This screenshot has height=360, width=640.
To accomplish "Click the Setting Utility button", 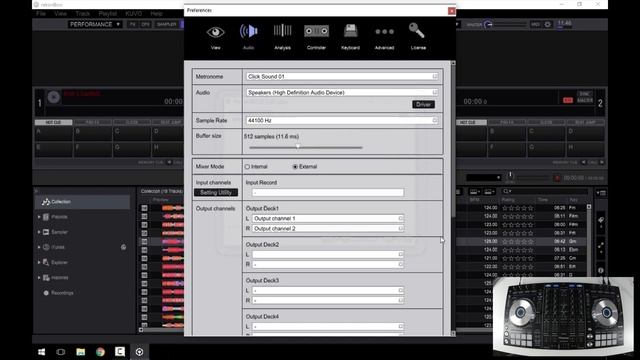I will coord(216,193).
